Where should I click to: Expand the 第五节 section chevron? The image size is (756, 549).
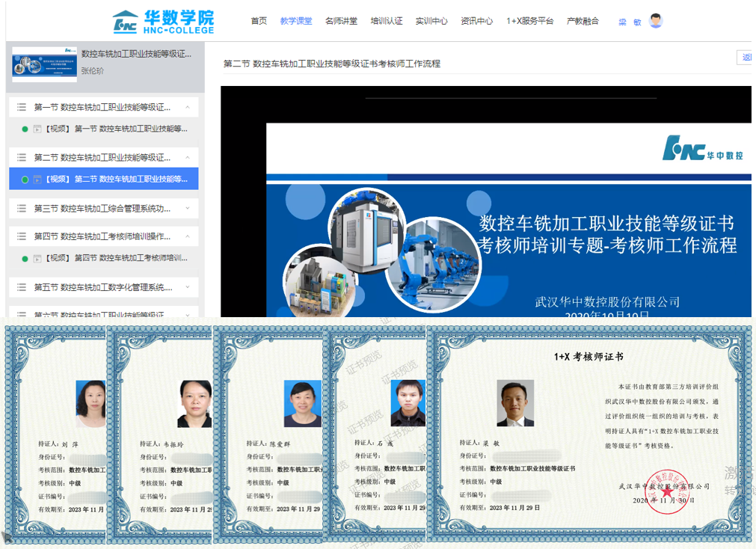coord(187,287)
